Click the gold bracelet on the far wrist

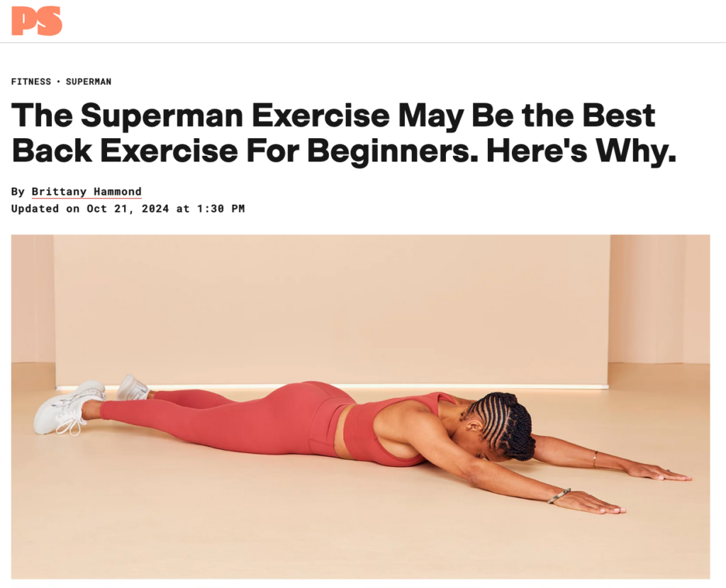click(596, 459)
